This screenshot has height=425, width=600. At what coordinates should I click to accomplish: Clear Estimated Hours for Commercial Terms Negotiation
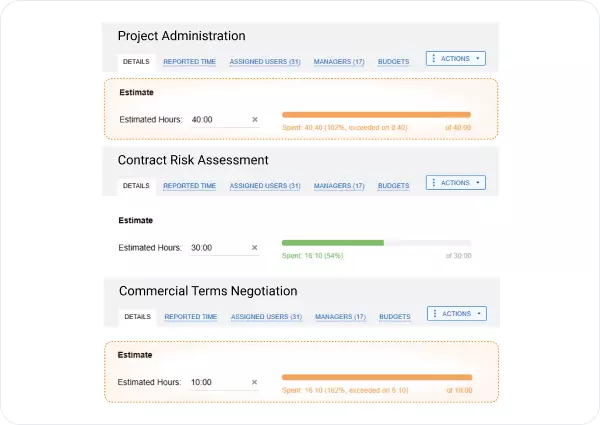[254, 382]
